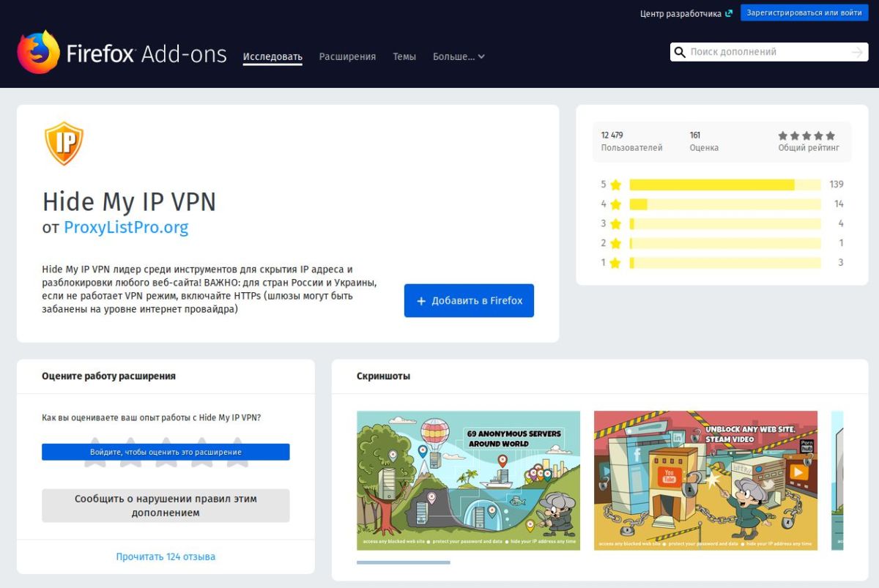Click the search magnifier icon
Image resolution: width=879 pixels, height=588 pixels.
click(680, 52)
